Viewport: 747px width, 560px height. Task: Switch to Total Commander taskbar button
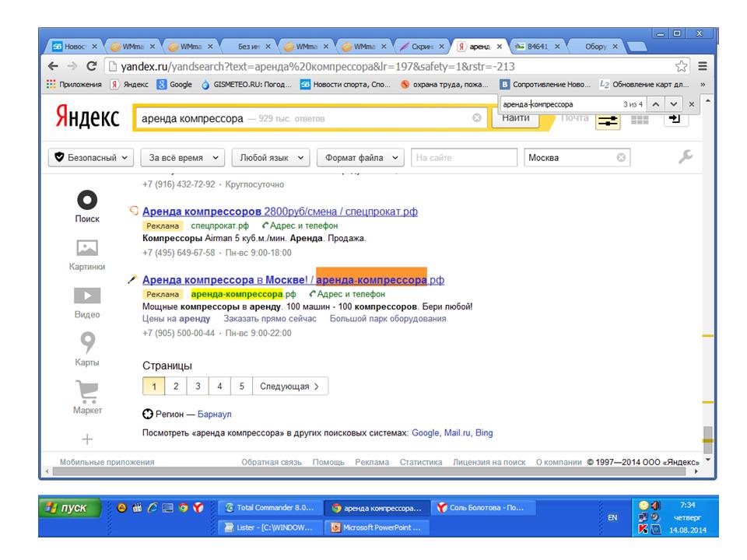[270, 508]
